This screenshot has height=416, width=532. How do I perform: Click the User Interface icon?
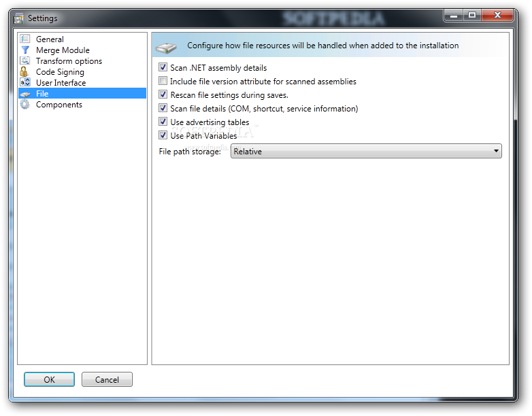point(25,82)
